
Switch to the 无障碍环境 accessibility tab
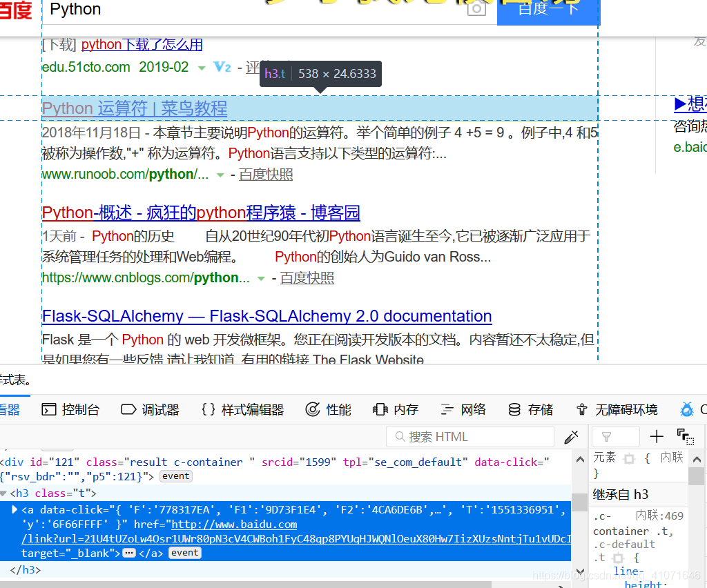point(617,409)
